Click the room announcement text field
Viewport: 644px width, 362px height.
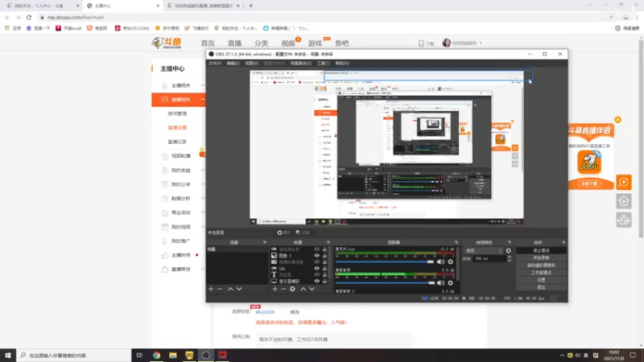click(x=335, y=339)
